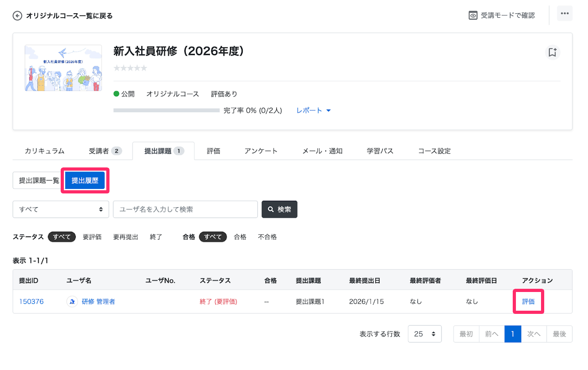Open the すべて filter select box
This screenshot has height=370, width=588.
[61, 209]
